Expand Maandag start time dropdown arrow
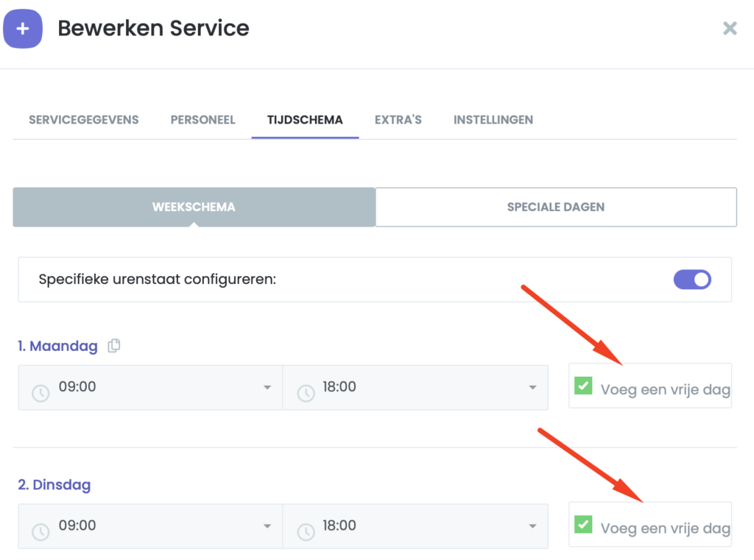This screenshot has height=560, width=754. pos(267,388)
